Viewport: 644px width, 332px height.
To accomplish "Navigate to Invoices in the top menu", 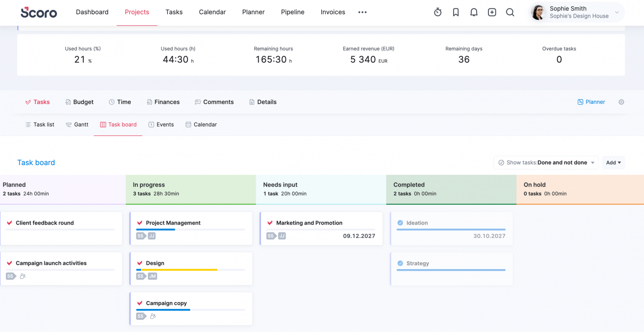I will tap(332, 12).
